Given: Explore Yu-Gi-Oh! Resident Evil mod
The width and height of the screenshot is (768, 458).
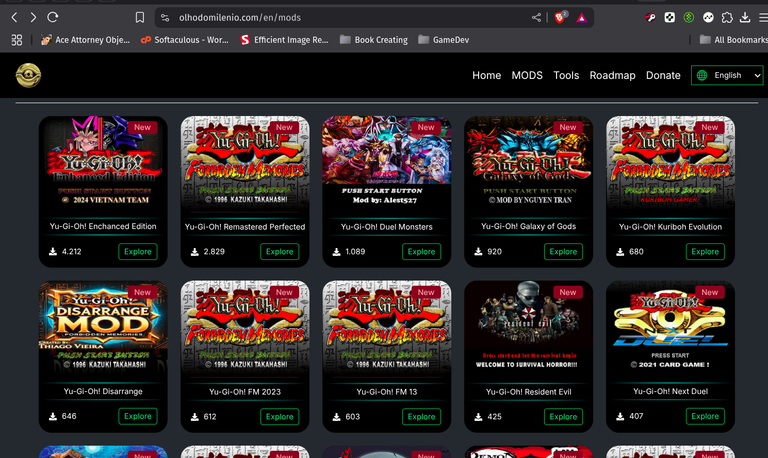Looking at the screenshot, I should point(563,417).
